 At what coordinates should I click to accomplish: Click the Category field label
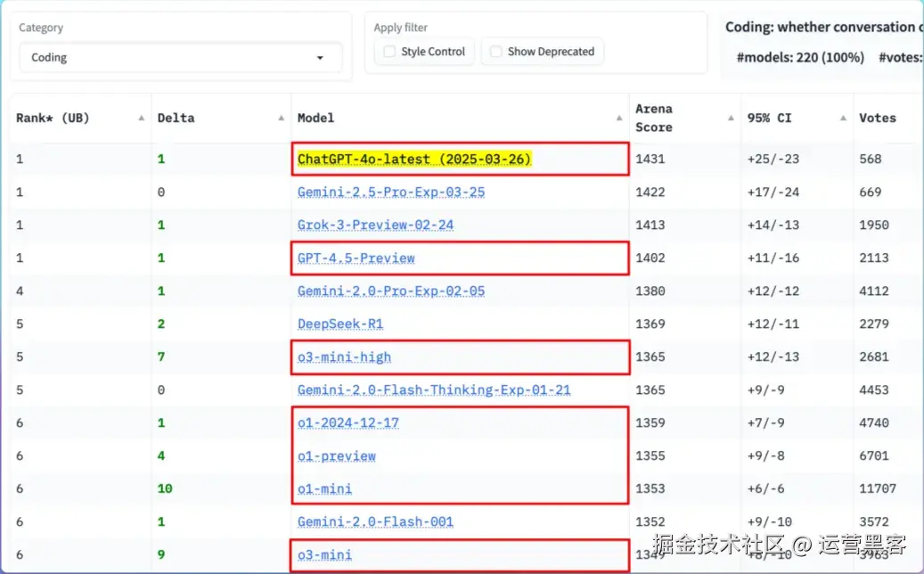pyautogui.click(x=41, y=28)
